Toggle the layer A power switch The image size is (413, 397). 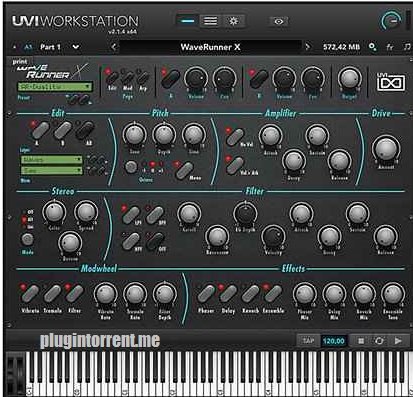coord(170,79)
